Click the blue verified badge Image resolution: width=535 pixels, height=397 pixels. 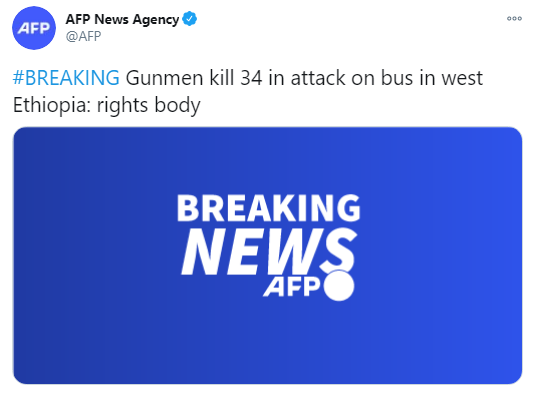190,19
